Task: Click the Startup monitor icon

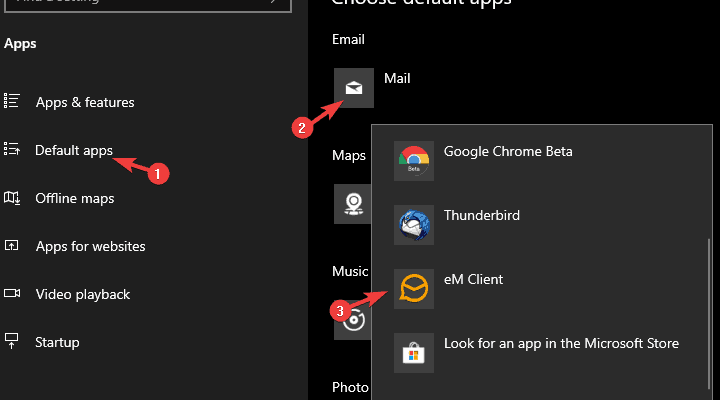Action: tap(11, 341)
